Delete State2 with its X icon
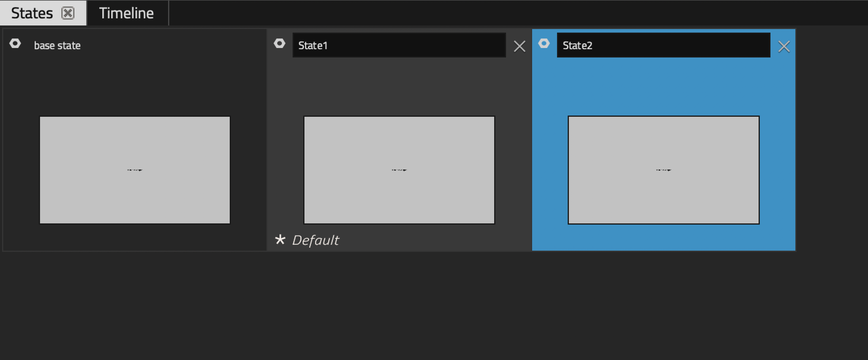 point(784,47)
